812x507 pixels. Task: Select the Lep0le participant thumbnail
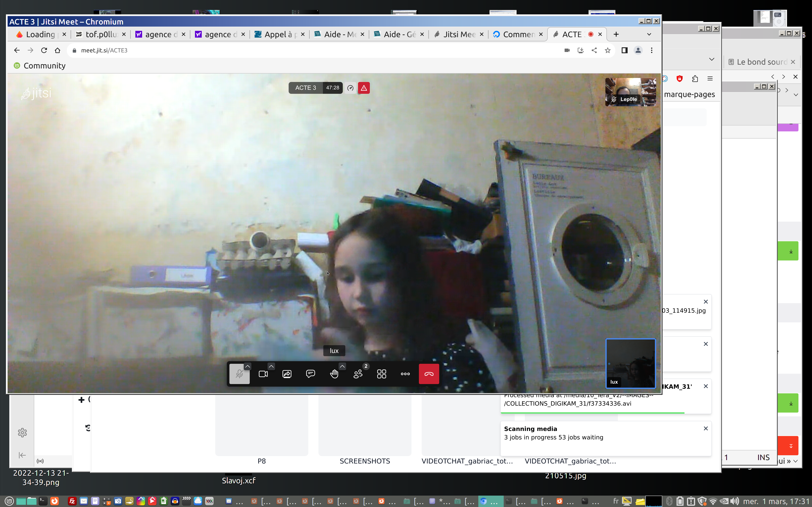pos(630,92)
